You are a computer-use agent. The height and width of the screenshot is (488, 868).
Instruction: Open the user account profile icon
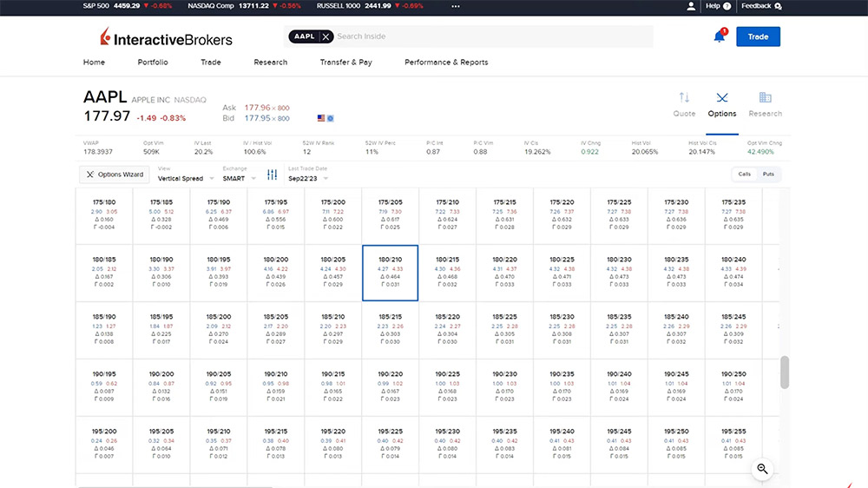[x=691, y=6]
